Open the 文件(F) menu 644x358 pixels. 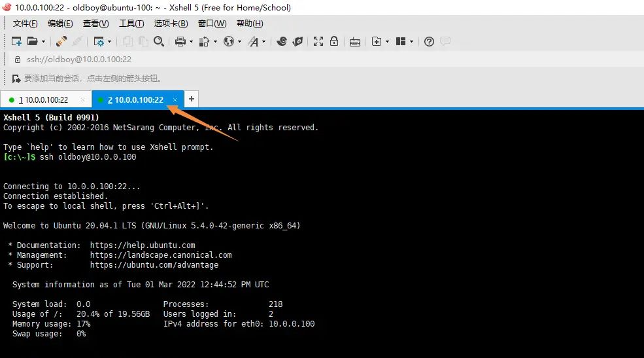coord(25,24)
